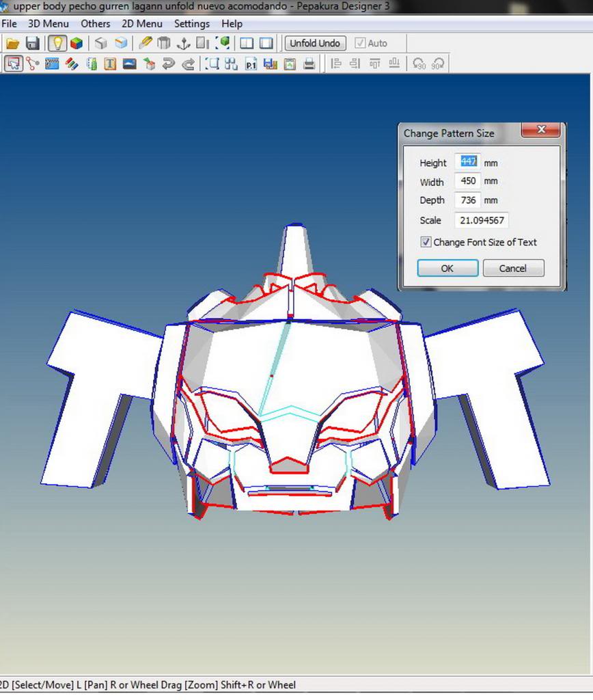Open the 3D Menu
Screen dimensions: 593x700
(49, 24)
